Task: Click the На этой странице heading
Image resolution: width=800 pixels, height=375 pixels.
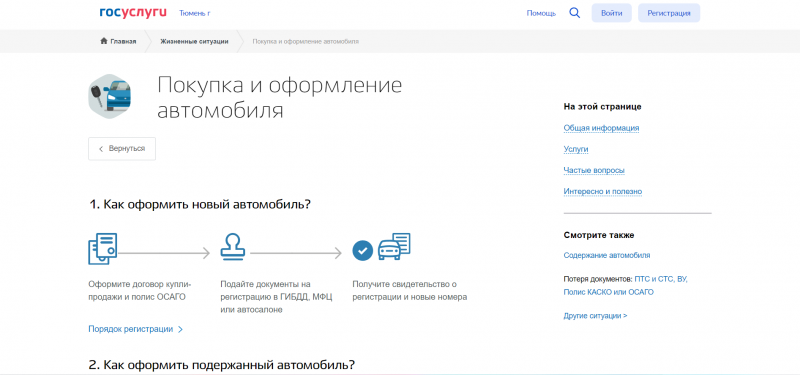Action: (x=603, y=107)
